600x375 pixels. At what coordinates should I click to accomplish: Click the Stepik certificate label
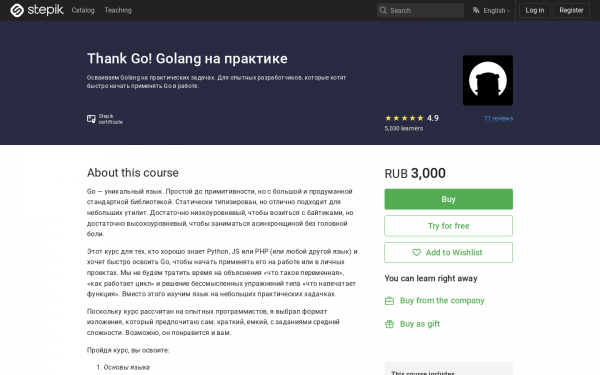pyautogui.click(x=111, y=119)
